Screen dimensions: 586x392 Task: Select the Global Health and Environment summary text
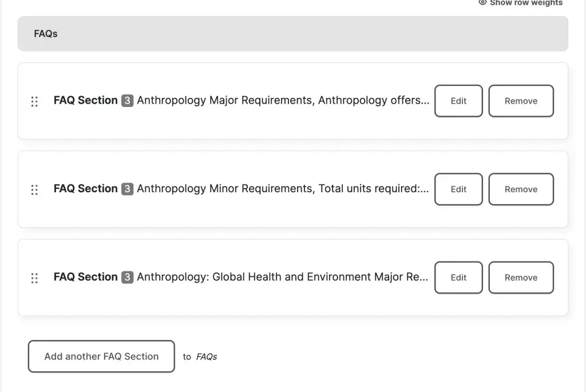coord(283,276)
